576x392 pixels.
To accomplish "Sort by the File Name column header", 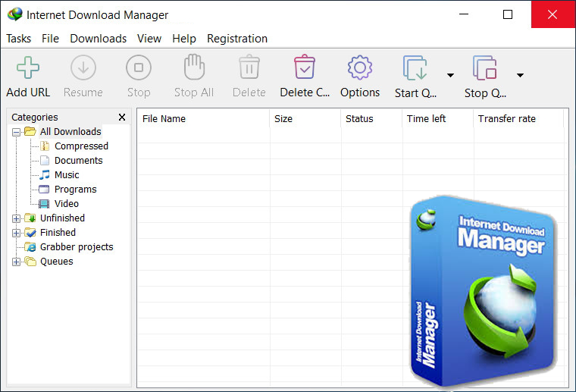I will tap(204, 119).
